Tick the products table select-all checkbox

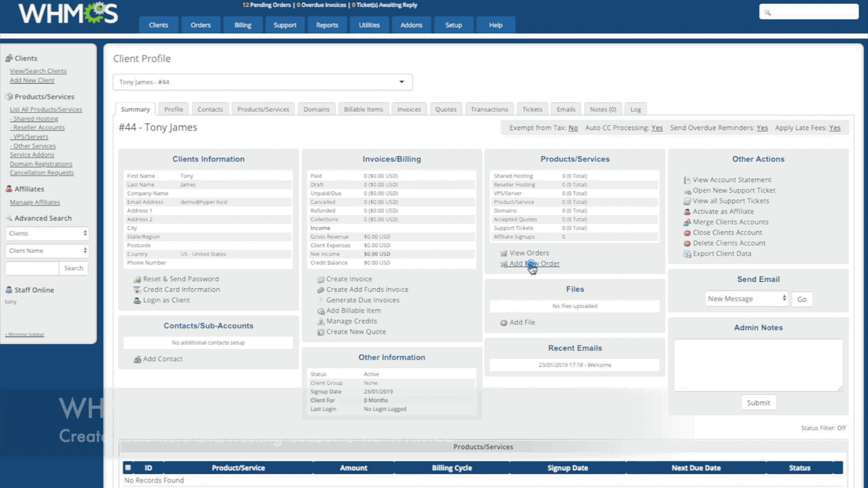click(x=128, y=468)
